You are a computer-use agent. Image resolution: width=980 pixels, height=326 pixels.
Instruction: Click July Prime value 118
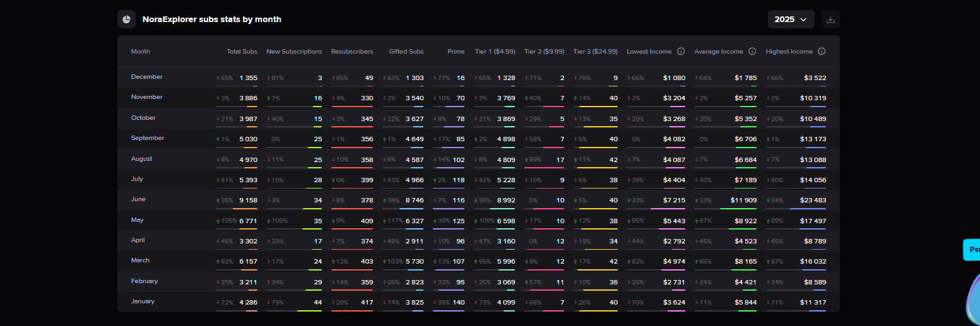tap(459, 180)
